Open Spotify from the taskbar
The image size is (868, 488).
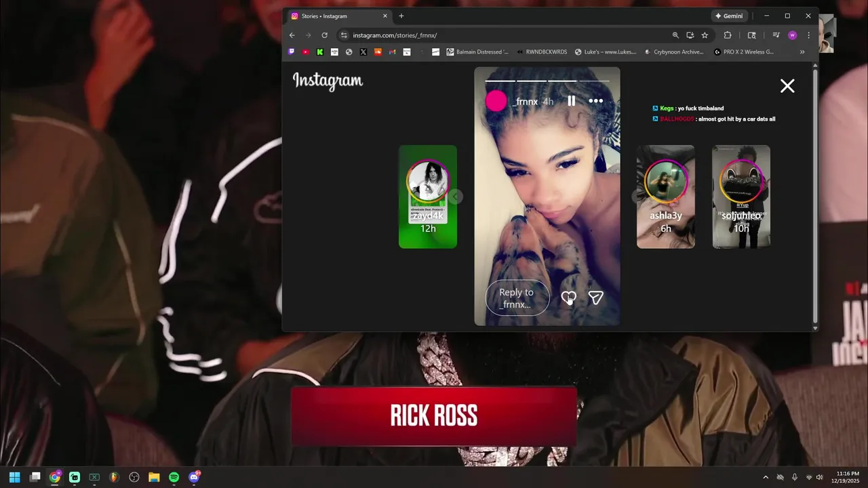[174, 477]
